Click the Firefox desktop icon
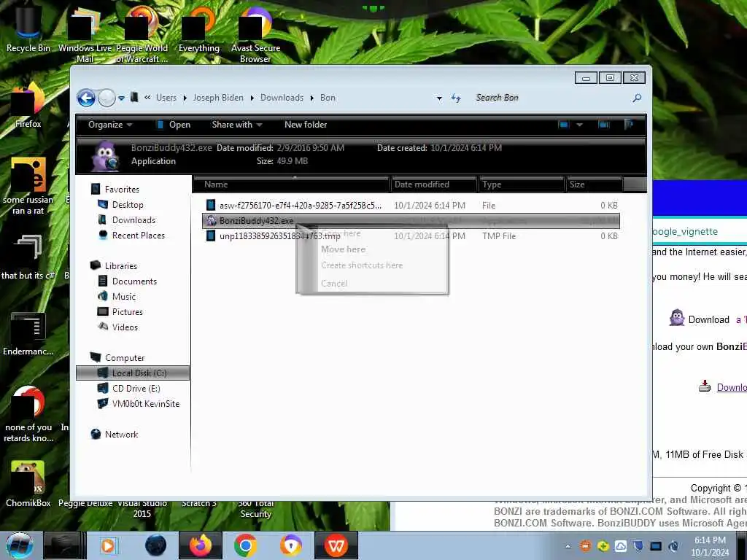Viewport: 747px width, 560px height. pyautogui.click(x=28, y=106)
